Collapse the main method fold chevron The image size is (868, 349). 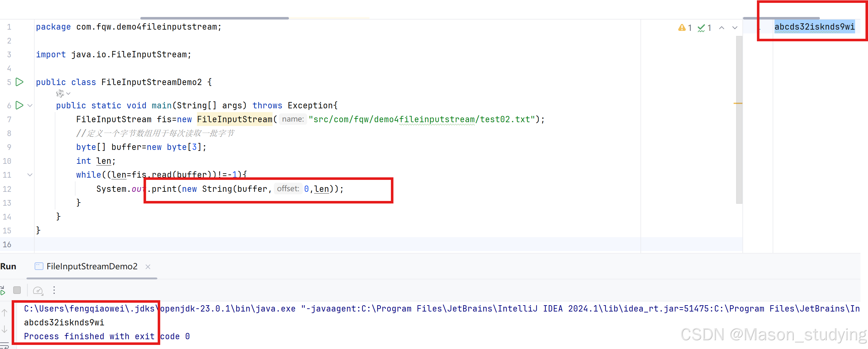30,106
